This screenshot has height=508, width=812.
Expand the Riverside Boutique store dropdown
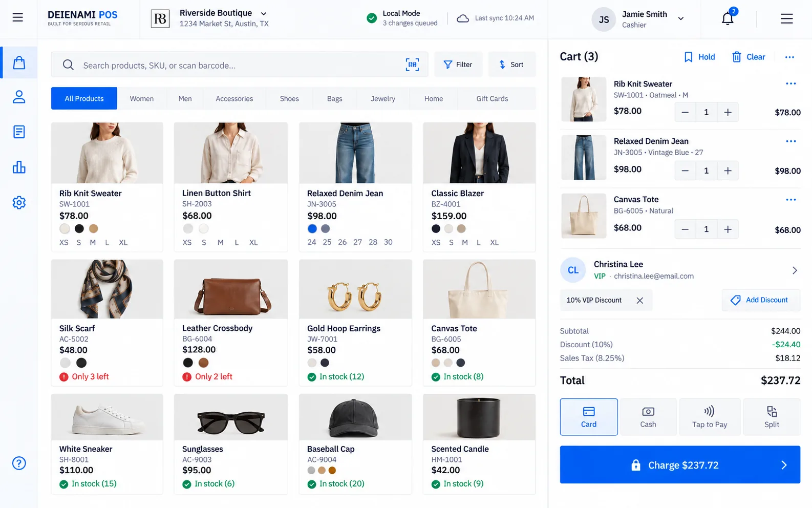coord(264,13)
